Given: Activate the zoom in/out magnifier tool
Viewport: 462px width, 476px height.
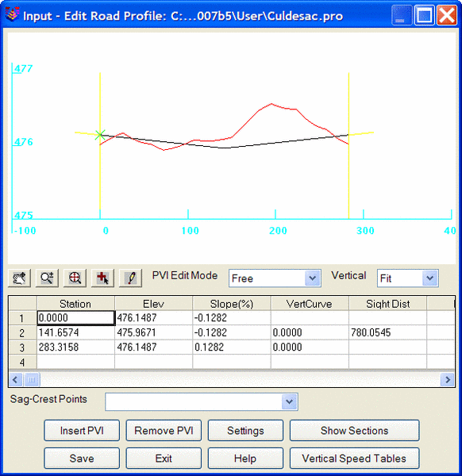Looking at the screenshot, I should coord(47,278).
